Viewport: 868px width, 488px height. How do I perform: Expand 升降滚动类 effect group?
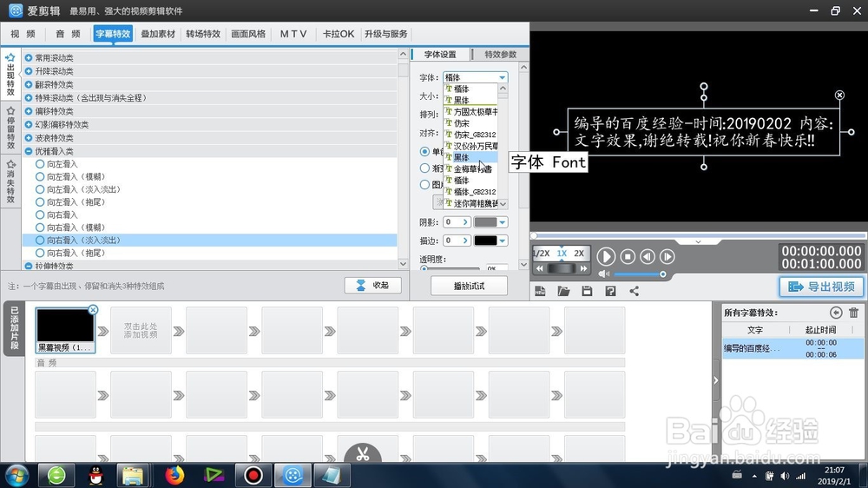(x=29, y=71)
